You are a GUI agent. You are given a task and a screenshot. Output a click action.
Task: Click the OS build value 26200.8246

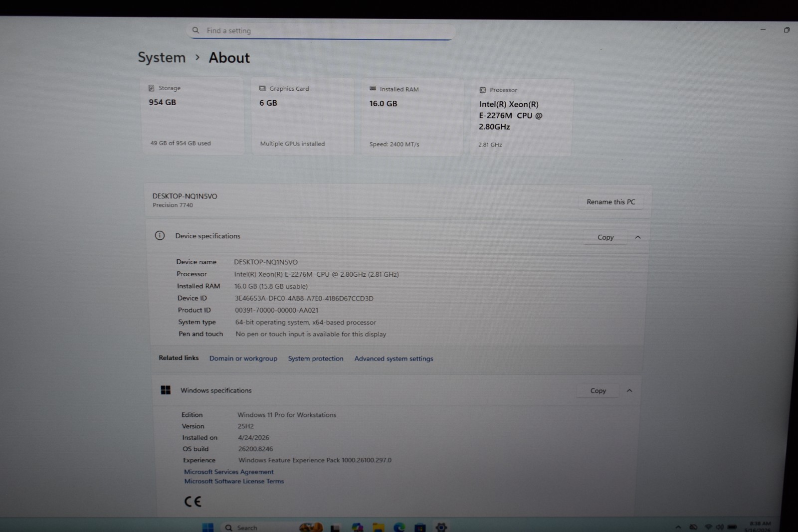pos(255,449)
